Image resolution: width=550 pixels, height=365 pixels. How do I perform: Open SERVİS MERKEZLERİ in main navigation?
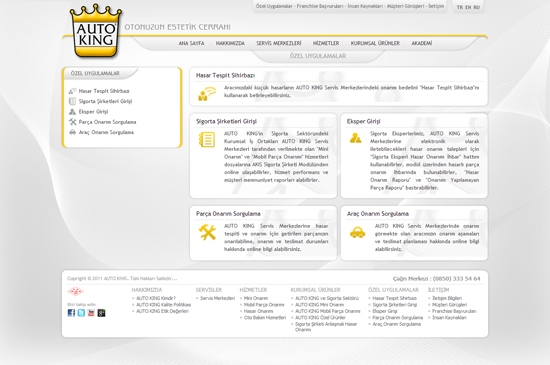279,43
